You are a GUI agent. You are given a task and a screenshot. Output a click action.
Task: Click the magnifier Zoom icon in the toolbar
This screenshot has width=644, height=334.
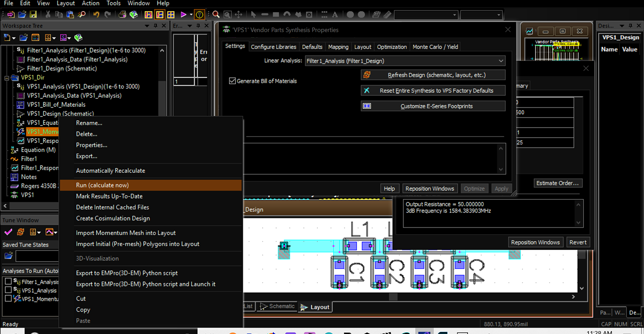(216, 15)
